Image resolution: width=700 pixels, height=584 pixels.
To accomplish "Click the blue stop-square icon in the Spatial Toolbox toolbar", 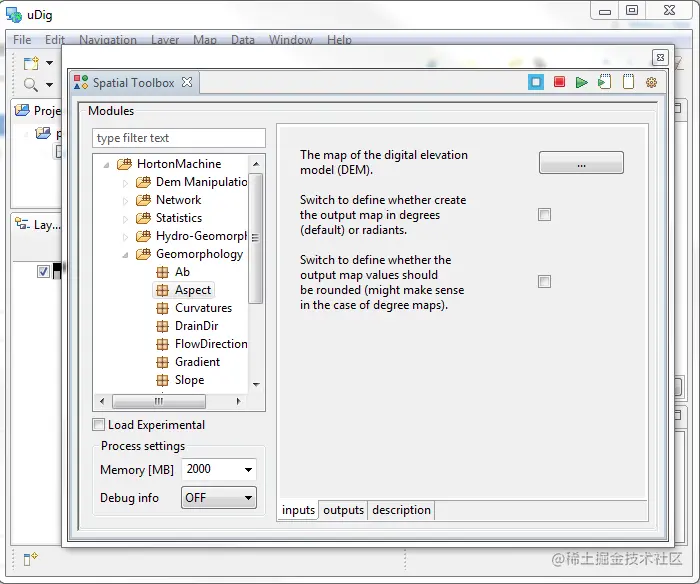I will pos(536,82).
